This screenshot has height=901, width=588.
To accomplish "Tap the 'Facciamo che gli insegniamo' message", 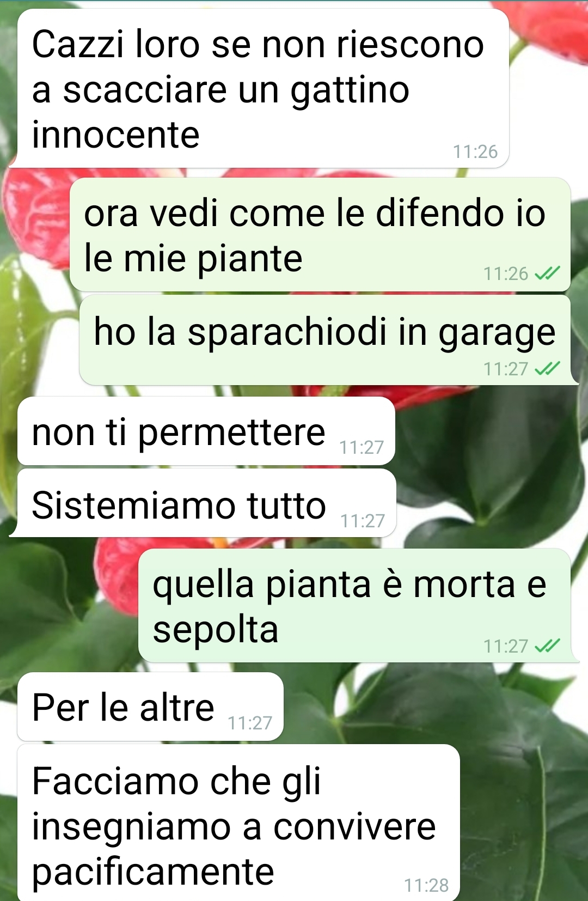I will (x=238, y=823).
